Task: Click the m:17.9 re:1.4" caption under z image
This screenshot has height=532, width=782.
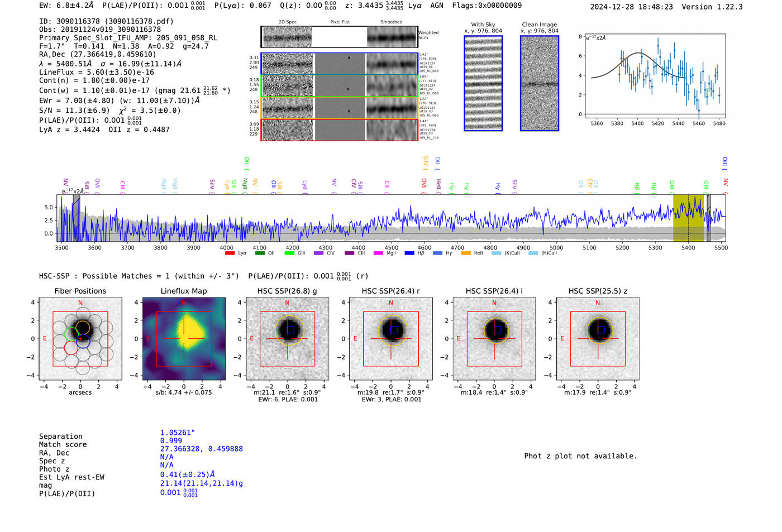Action: [598, 392]
